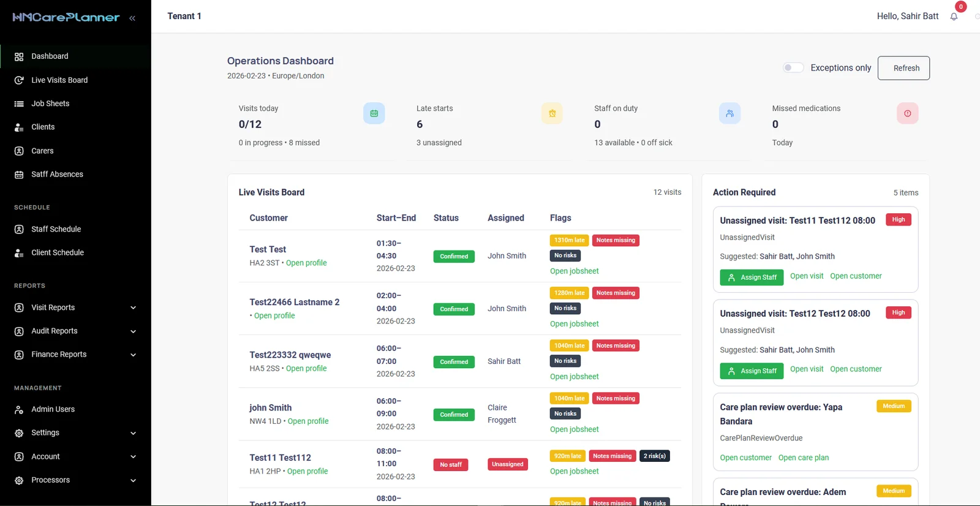Click the Flags column header
Viewport: 980px width, 506px height.
click(x=560, y=218)
